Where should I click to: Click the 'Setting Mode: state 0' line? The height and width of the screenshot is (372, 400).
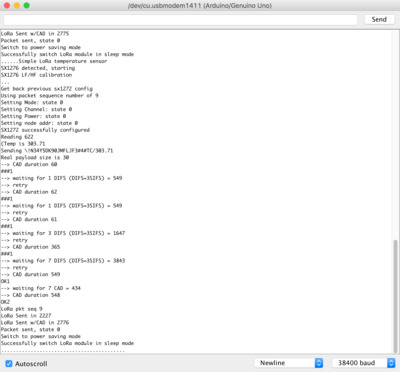point(32,102)
